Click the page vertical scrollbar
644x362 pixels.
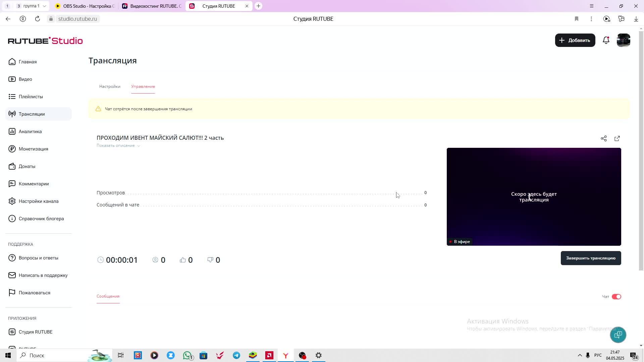641,151
